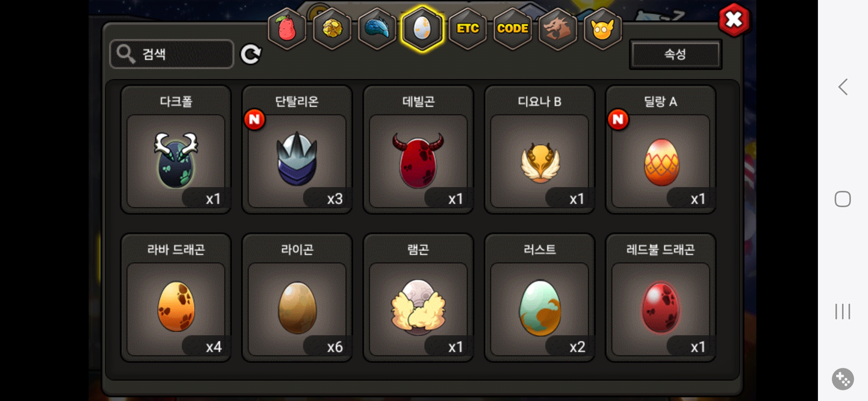Click the refresh arrow next to search
868x401 pixels.
coord(251,55)
